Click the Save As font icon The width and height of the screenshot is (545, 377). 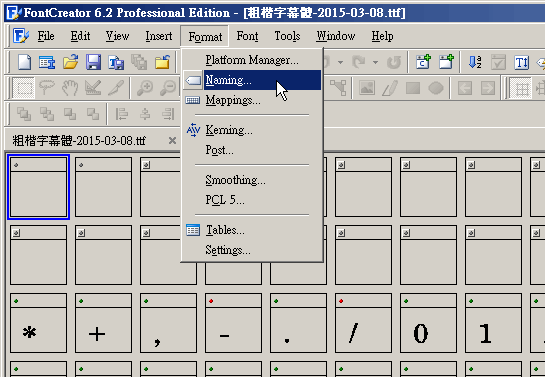[116, 63]
